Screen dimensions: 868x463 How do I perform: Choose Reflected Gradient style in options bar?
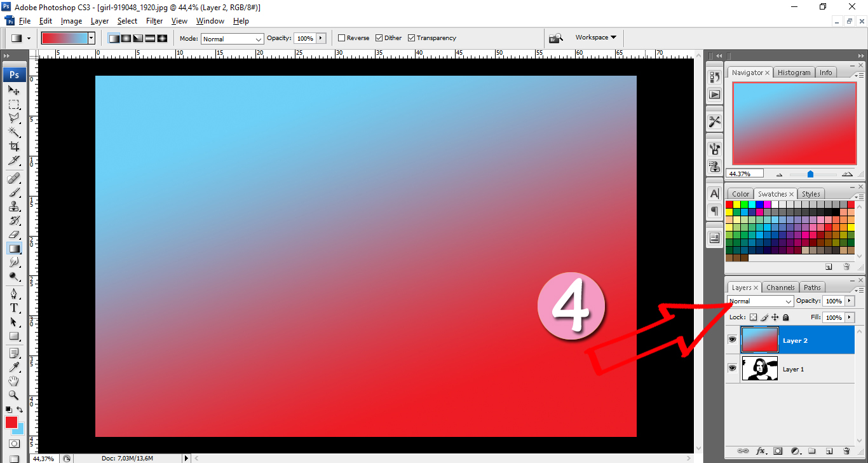tap(150, 38)
